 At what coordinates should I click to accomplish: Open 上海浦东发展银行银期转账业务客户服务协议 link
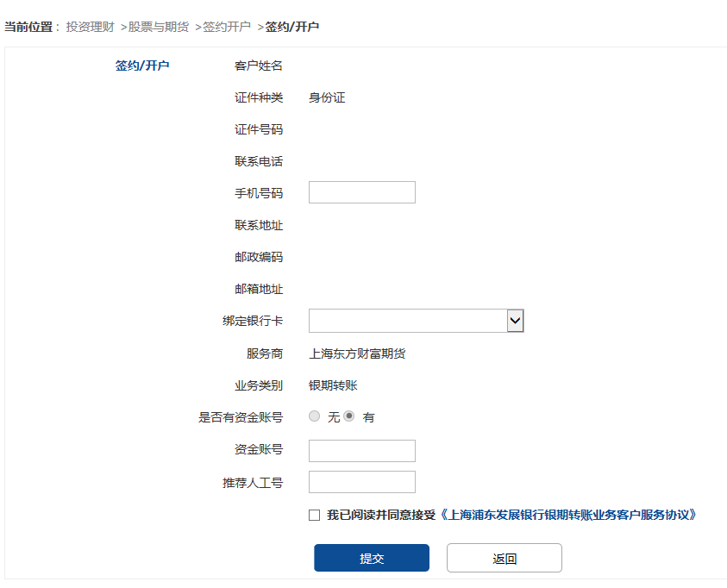click(x=567, y=515)
